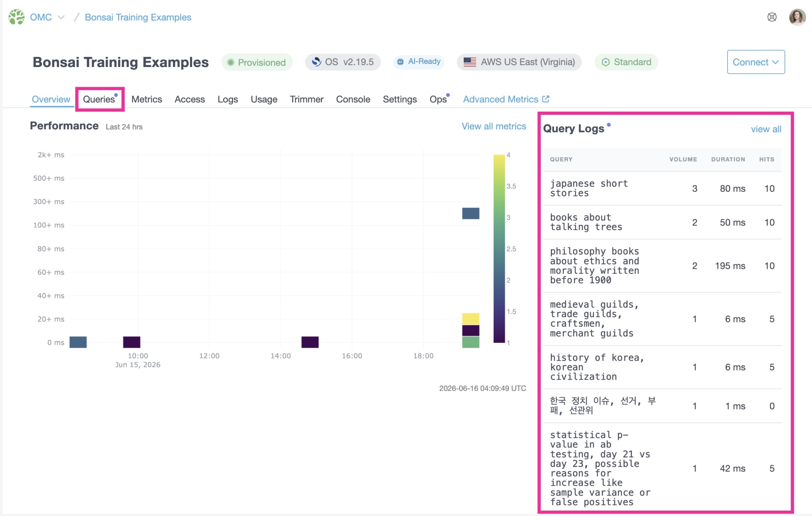Click the 80 ms duration value
Image resolution: width=812 pixels, height=516 pixels.
733,189
